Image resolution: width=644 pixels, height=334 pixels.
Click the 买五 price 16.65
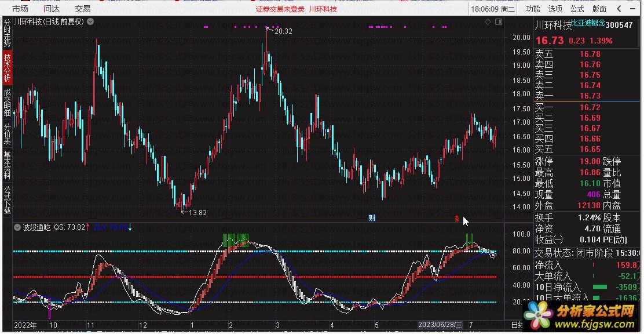[590, 149]
